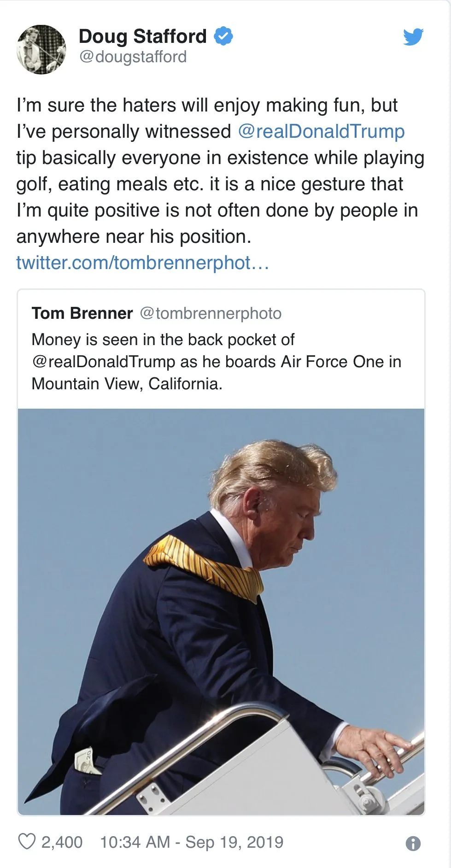Open the @dougstafford handle
451x868 pixels.
click(x=133, y=57)
